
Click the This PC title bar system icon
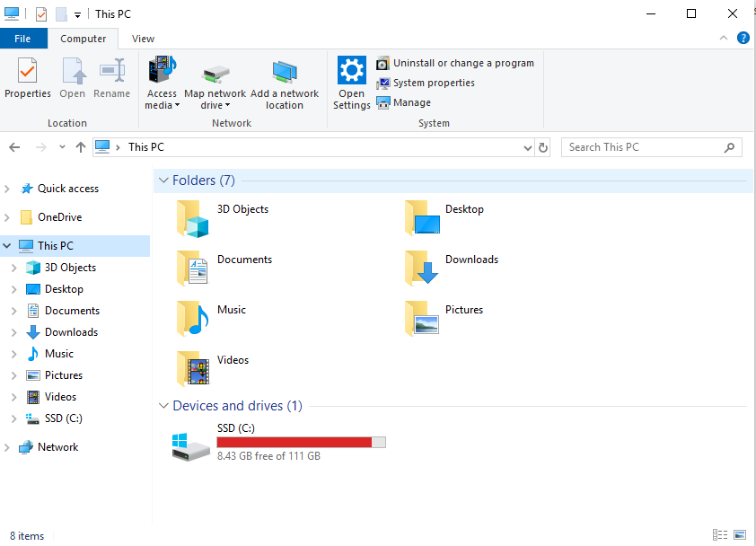(x=12, y=14)
